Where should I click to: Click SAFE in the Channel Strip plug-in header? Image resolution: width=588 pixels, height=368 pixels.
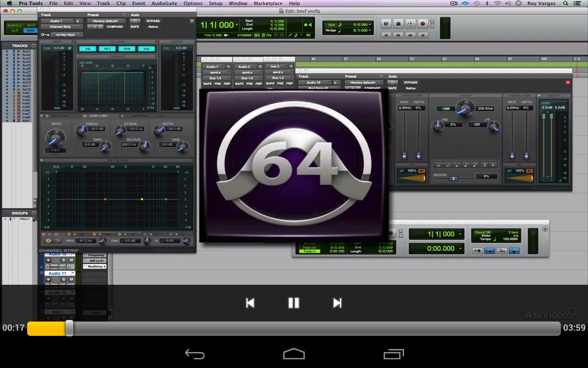pyautogui.click(x=135, y=27)
